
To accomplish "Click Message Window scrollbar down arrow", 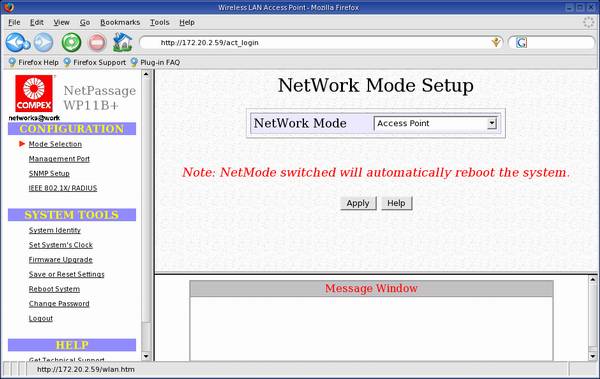I will tap(592, 356).
